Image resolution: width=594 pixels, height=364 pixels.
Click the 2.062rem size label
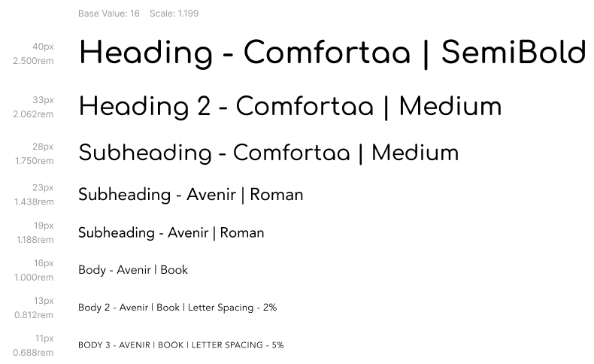pyautogui.click(x=33, y=114)
